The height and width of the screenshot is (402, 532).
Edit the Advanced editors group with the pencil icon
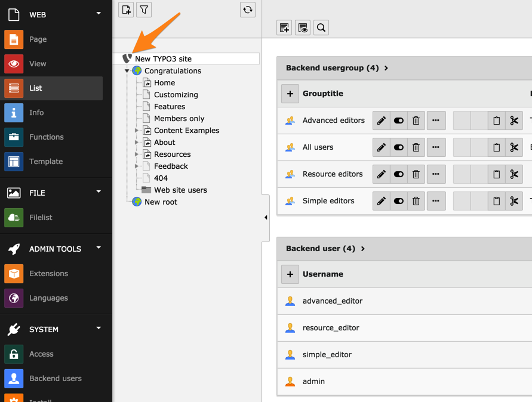[x=381, y=120]
